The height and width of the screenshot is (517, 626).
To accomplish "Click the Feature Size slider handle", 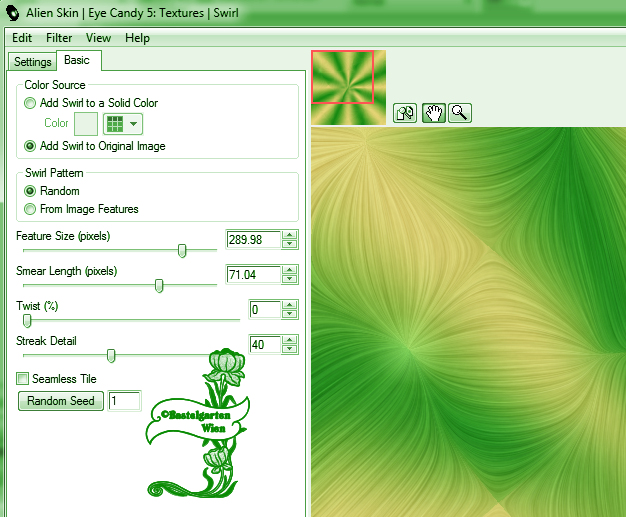I will click(182, 251).
